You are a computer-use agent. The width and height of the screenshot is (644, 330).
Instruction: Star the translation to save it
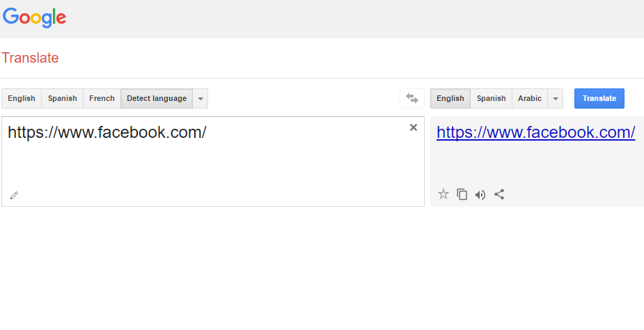(x=443, y=194)
